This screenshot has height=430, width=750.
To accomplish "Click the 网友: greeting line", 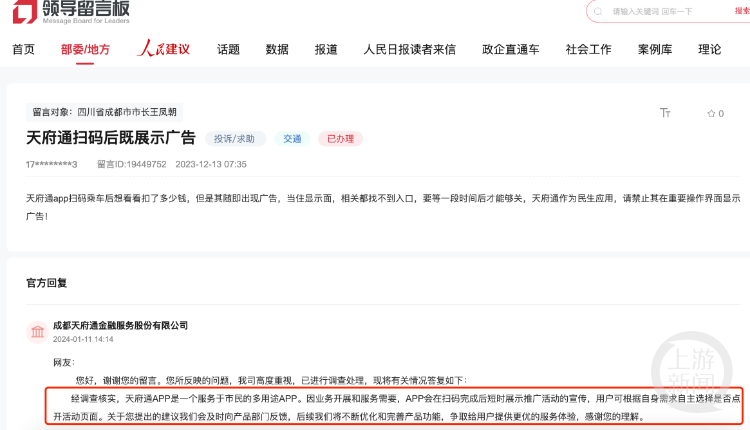I will point(64,363).
